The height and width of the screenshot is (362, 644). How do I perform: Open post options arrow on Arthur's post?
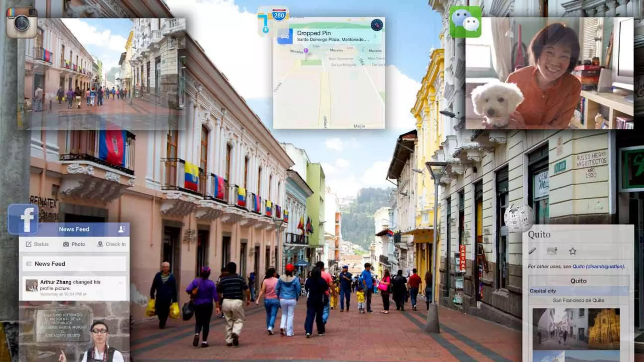coord(120,283)
